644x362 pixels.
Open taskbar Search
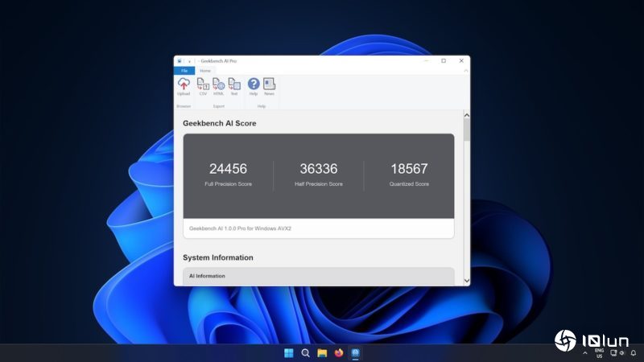pyautogui.click(x=306, y=353)
